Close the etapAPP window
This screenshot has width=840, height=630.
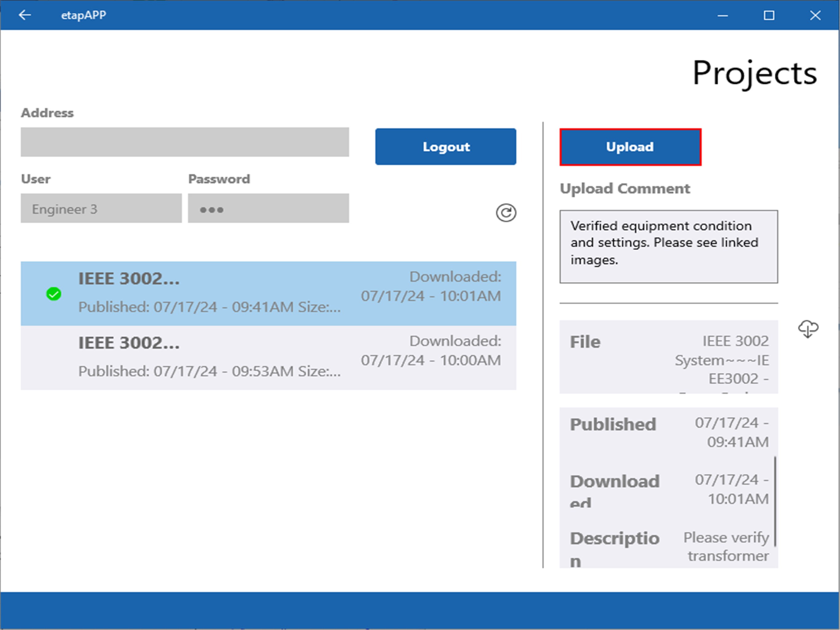point(815,16)
